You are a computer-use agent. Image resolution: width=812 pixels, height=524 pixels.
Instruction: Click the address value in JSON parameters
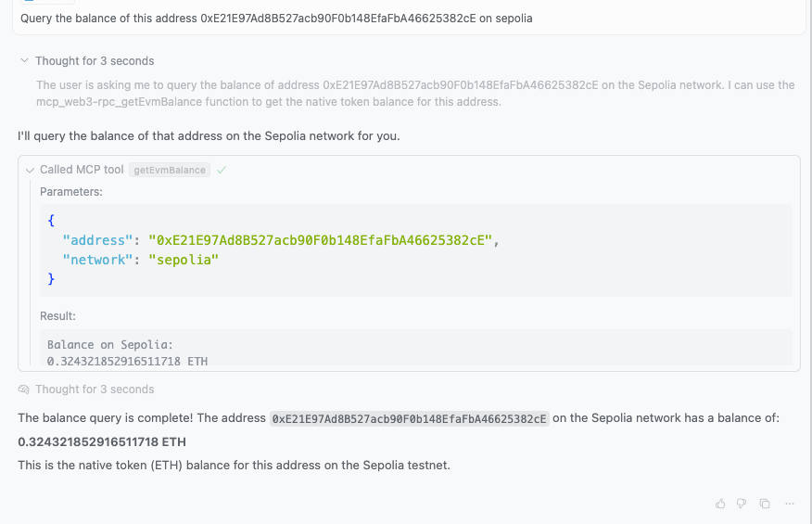point(324,240)
